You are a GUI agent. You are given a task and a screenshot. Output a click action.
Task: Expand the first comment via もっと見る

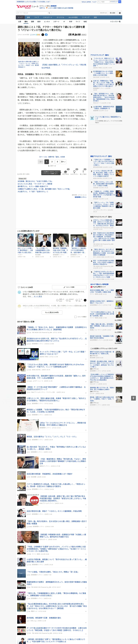point(38,296)
